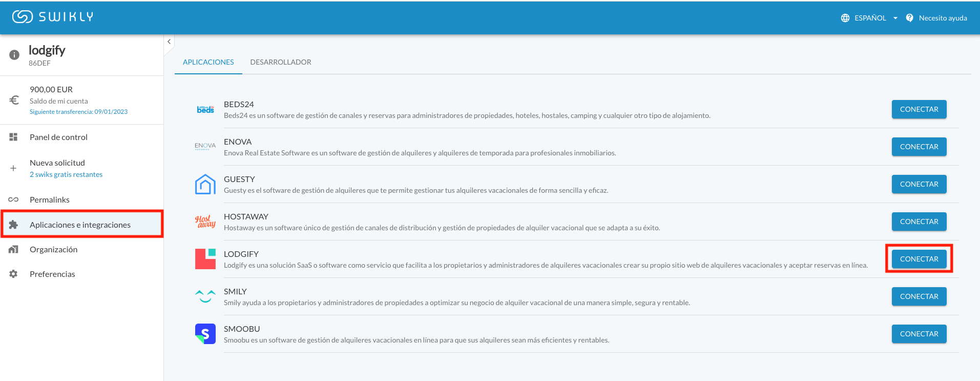The width and height of the screenshot is (980, 381).
Task: Click the 86DEF account code
Action: (39, 63)
